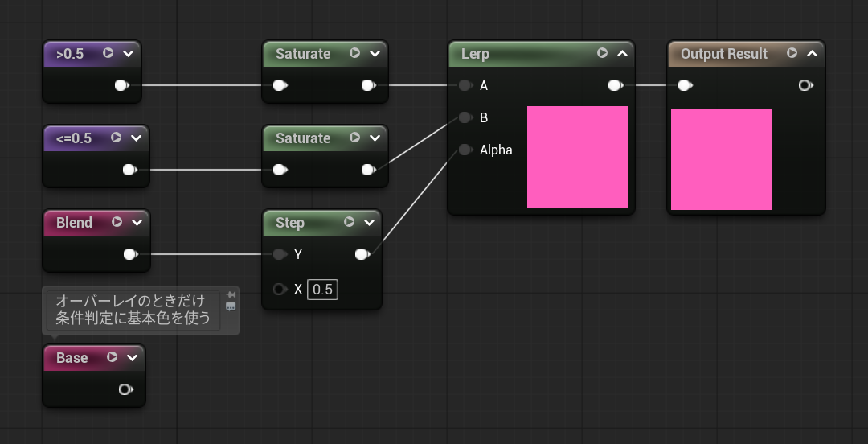Click the play icon on the Blend node
The height and width of the screenshot is (444, 868).
coord(117,222)
